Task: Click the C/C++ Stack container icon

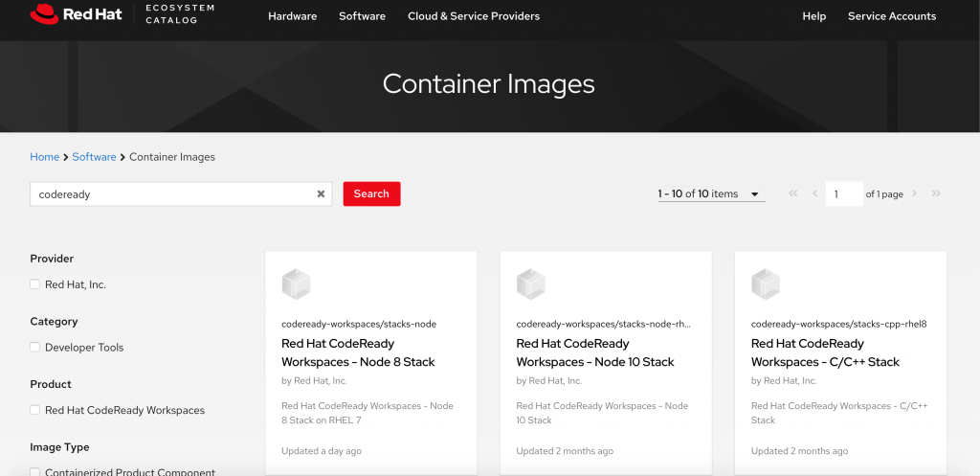Action: (x=766, y=284)
